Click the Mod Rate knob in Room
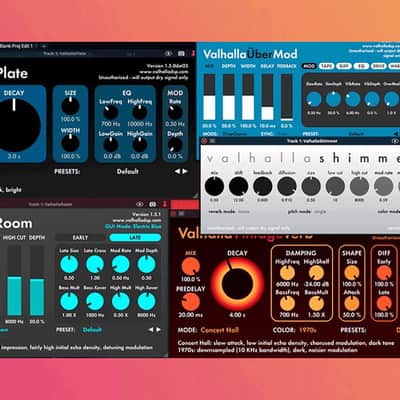 (x=121, y=264)
